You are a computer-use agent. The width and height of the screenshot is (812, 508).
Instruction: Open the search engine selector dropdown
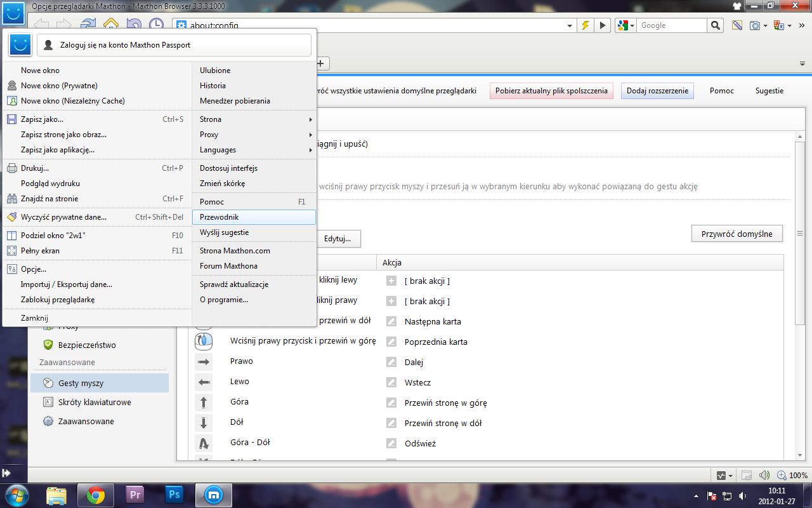[632, 25]
